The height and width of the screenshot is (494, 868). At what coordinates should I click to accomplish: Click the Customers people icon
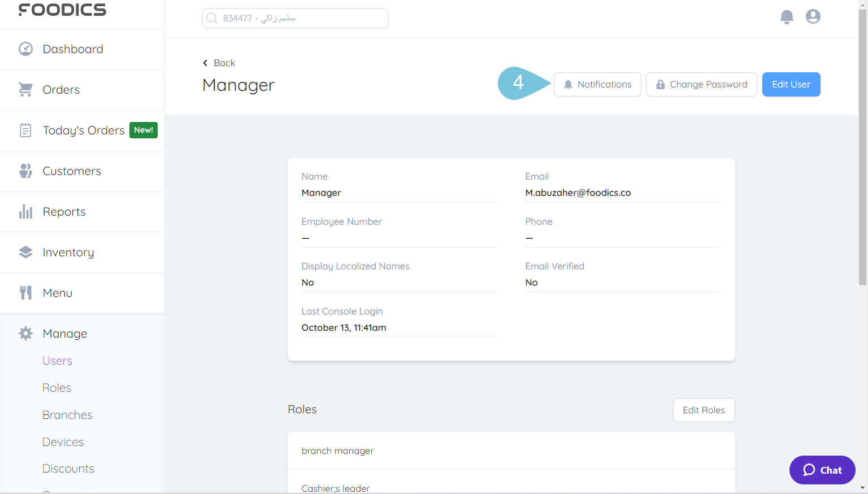(25, 171)
